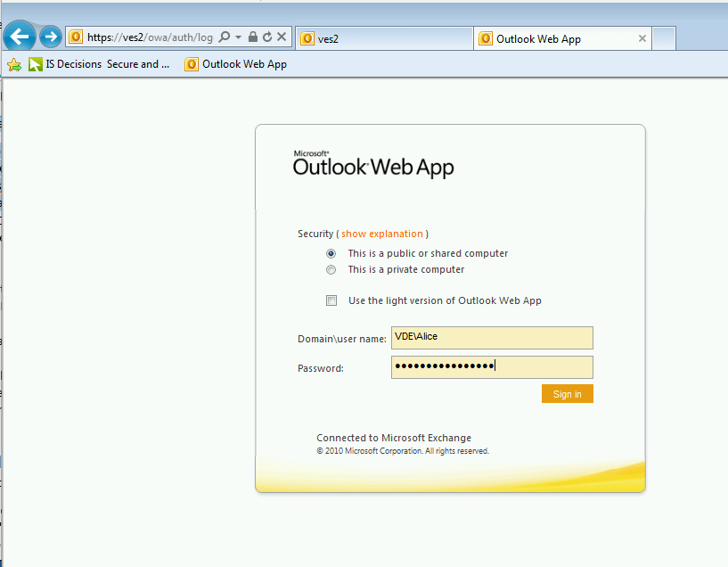
Task: Click the add to favorites star icon
Action: point(14,64)
